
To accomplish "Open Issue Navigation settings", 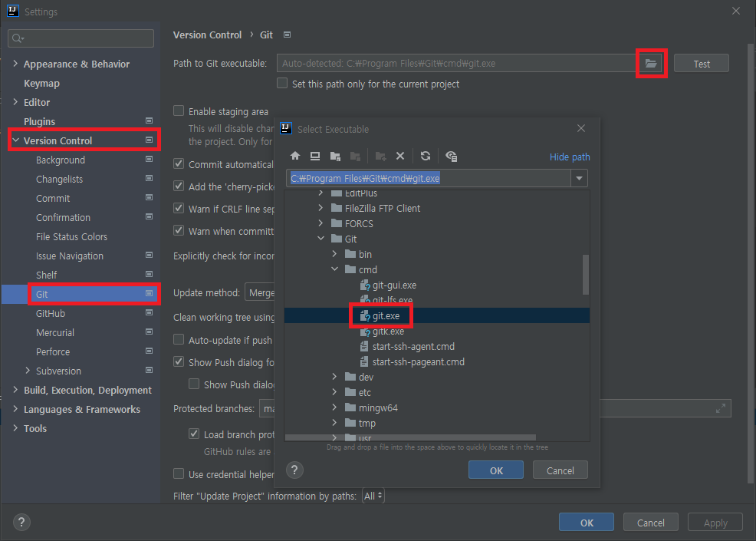I will [x=70, y=256].
